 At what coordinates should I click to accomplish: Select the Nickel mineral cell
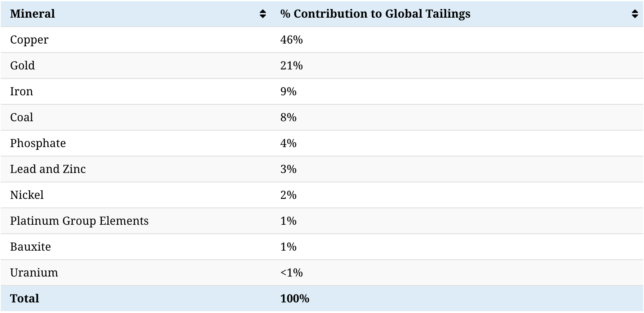pyautogui.click(x=27, y=195)
